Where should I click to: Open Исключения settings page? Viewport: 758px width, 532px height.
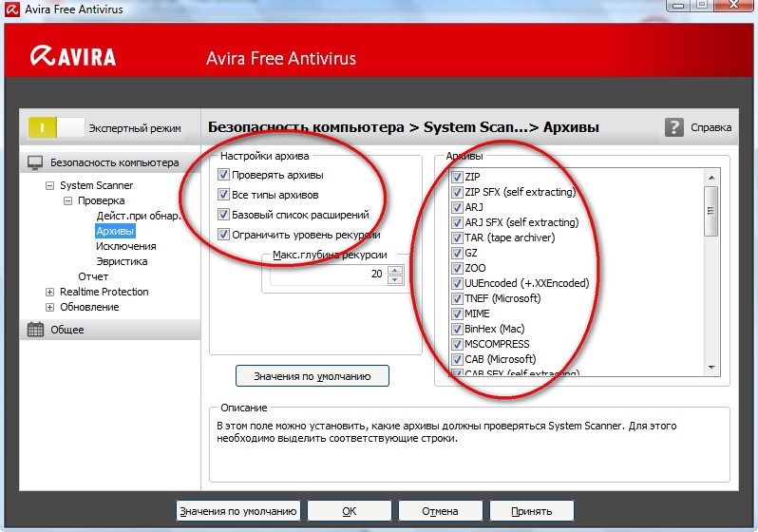125,246
